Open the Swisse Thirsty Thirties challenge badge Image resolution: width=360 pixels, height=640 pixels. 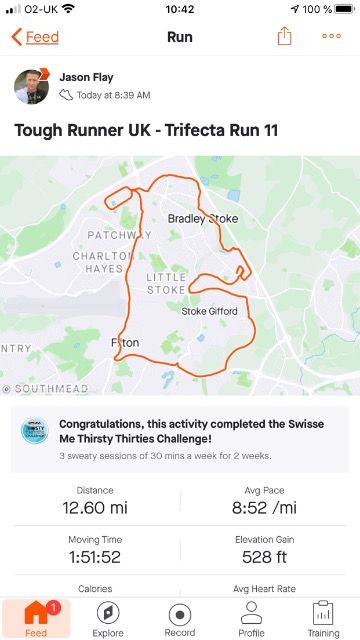[35, 430]
